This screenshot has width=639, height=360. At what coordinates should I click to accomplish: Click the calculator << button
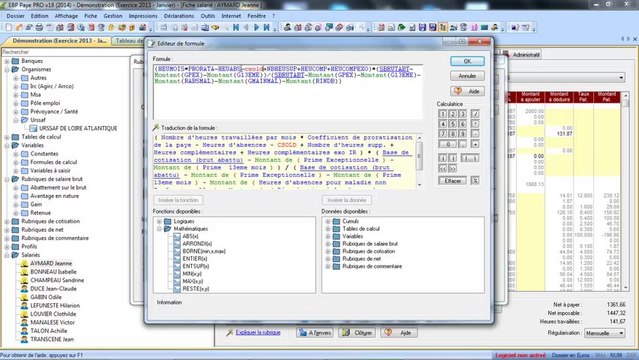443,168
